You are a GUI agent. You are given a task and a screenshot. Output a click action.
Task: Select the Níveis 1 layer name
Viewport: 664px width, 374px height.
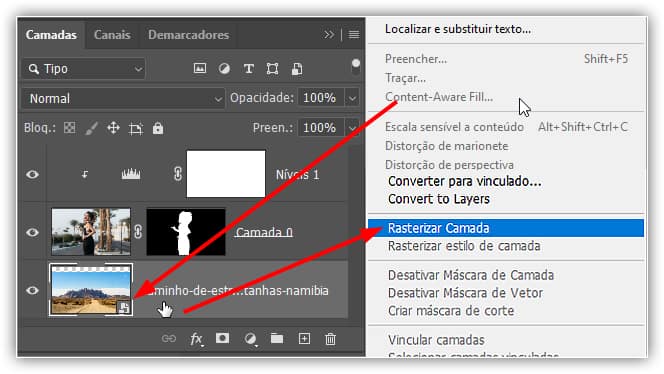coord(297,175)
